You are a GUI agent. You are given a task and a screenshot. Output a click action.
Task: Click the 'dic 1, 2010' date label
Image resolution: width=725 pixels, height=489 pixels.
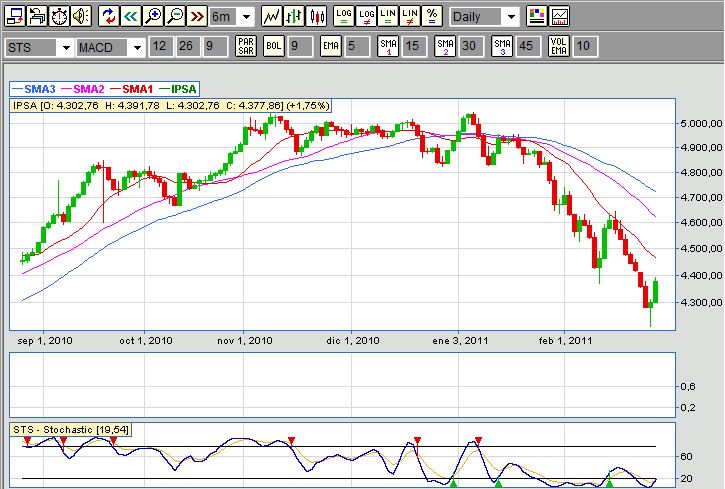[x=352, y=341]
